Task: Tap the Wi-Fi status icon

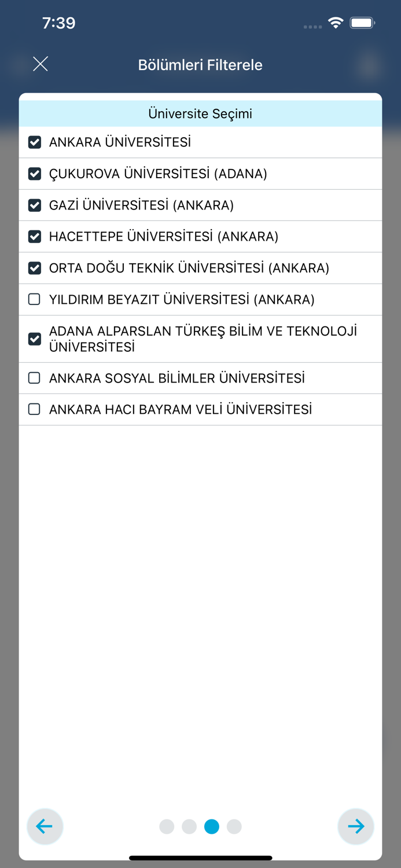Action: point(336,23)
